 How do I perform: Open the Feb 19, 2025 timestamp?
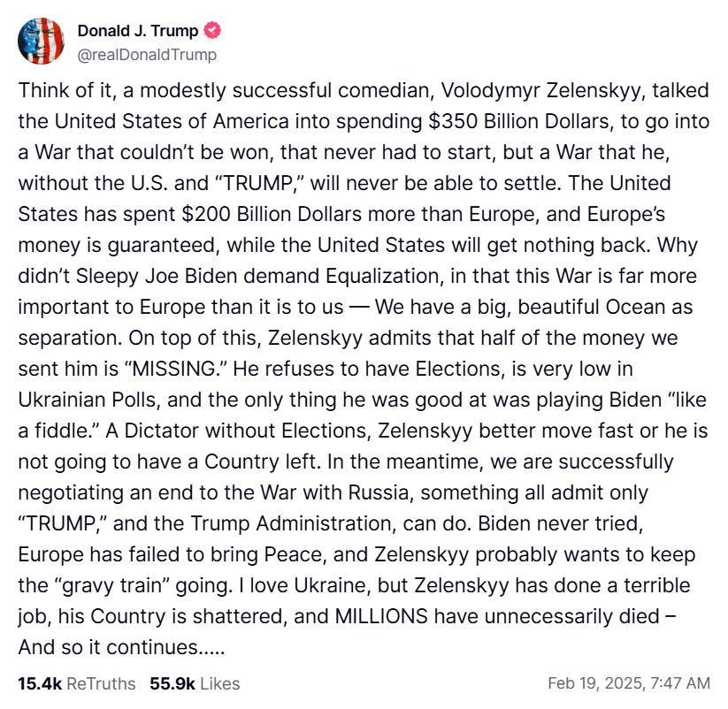[x=595, y=683]
